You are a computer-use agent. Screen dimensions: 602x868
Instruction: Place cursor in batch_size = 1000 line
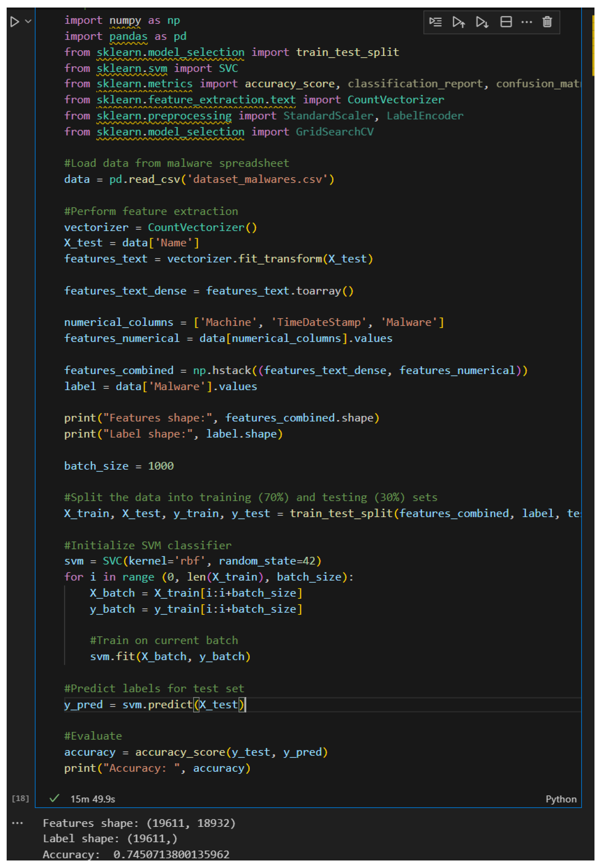(x=119, y=466)
